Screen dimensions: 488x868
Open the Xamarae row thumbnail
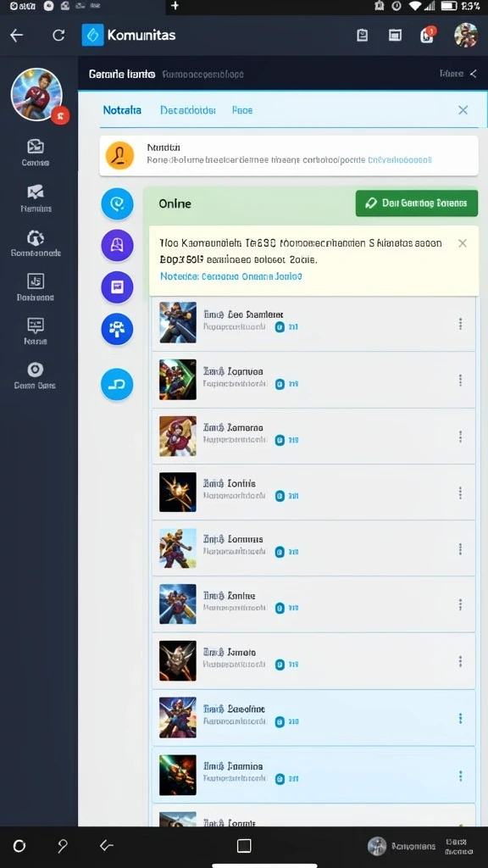[178, 437]
